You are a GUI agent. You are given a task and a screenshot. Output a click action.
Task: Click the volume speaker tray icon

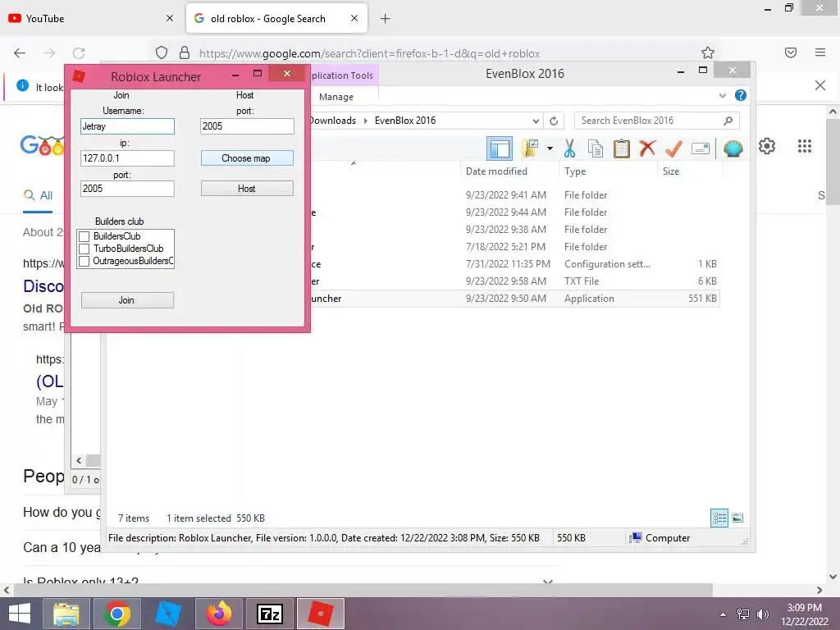click(x=762, y=614)
